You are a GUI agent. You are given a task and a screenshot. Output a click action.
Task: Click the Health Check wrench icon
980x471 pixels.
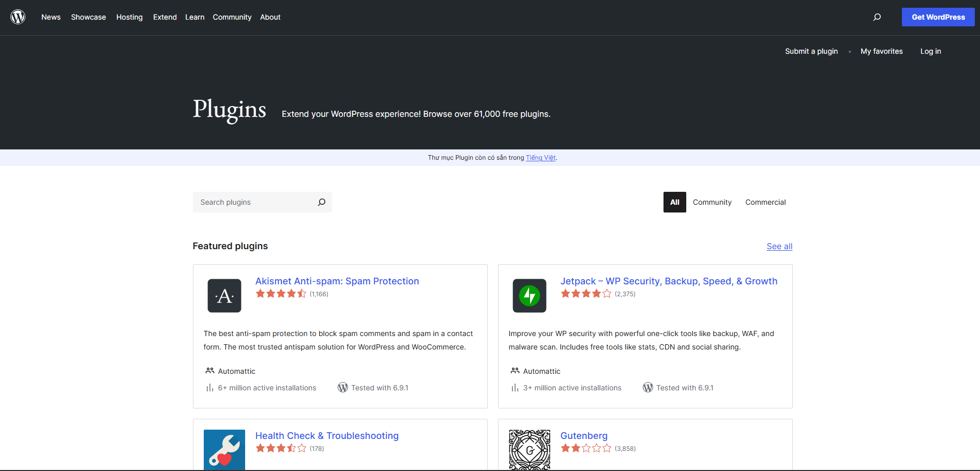[x=224, y=450]
